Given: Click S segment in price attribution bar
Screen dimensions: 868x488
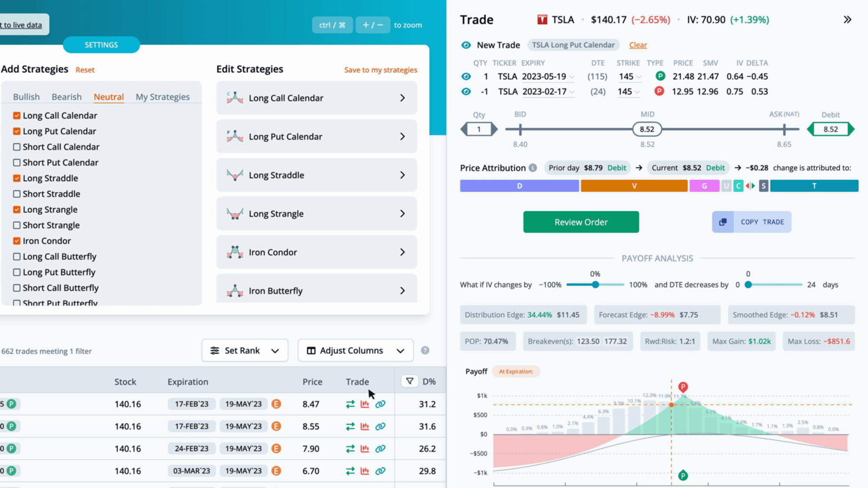Looking at the screenshot, I should 763,186.
